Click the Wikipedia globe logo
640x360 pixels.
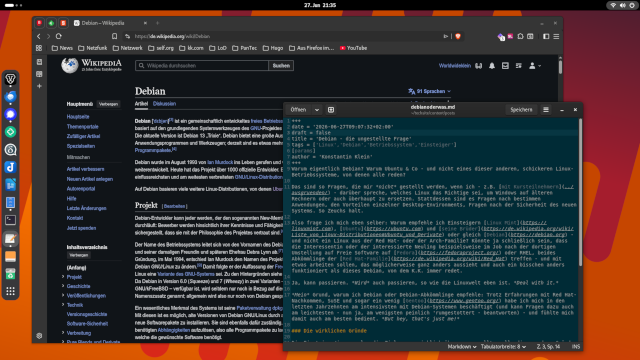pos(69,65)
